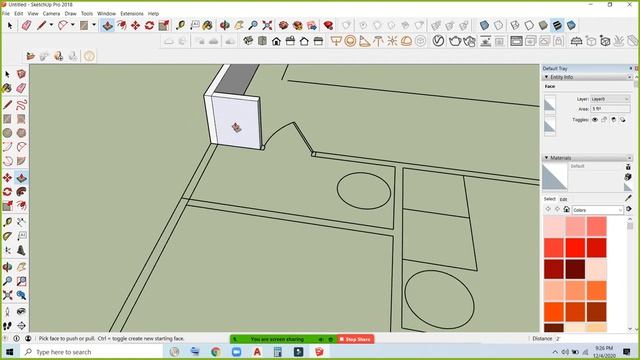Expand the Arc tool dropdown arrow
Screen dimensions: 640x360
click(x=73, y=25)
